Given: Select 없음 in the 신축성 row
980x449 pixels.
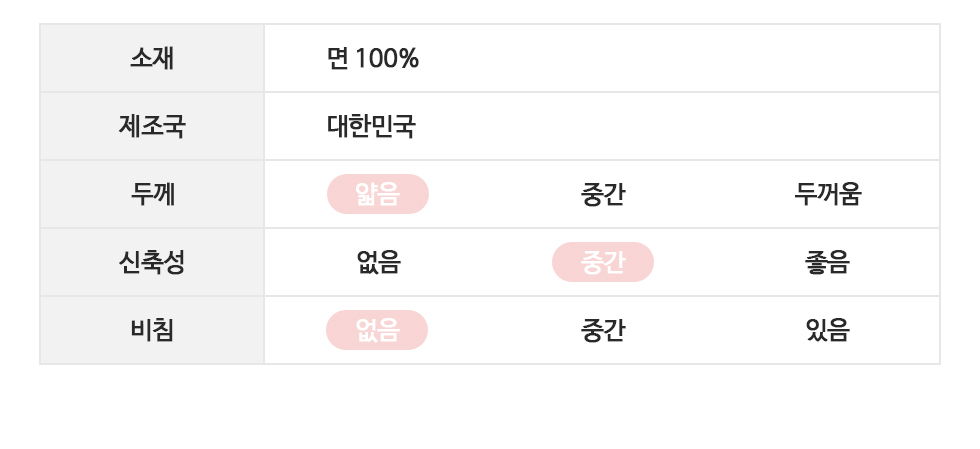Looking at the screenshot, I should pyautogui.click(x=378, y=262).
